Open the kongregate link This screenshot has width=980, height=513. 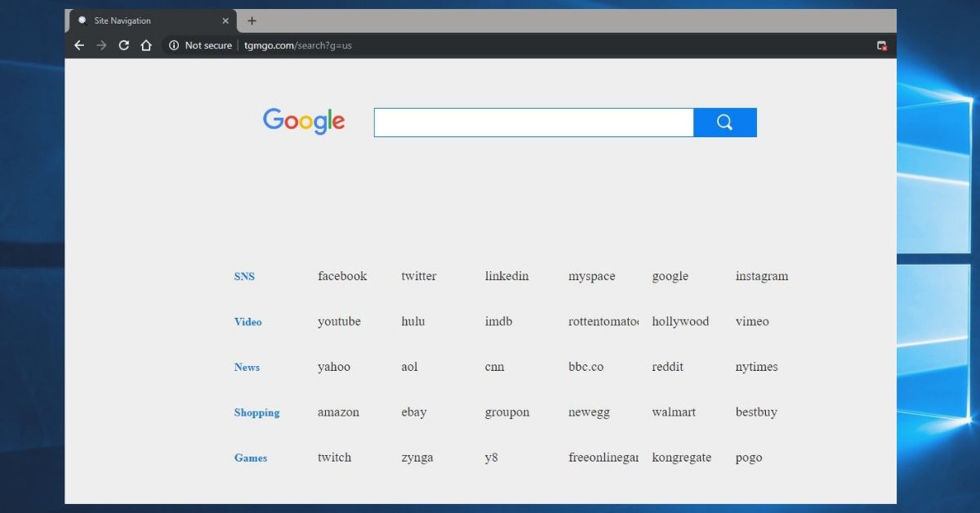click(682, 458)
